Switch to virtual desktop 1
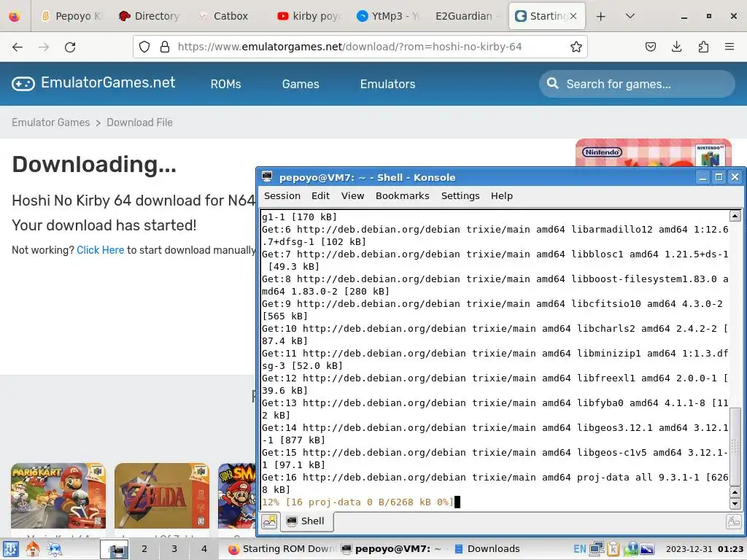The height and width of the screenshot is (560, 747). point(115,549)
